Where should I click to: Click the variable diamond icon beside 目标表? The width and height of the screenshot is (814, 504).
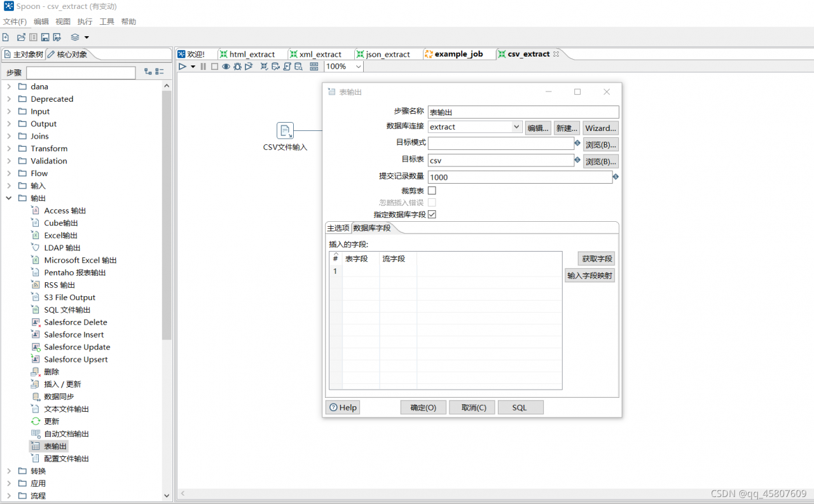(x=577, y=160)
